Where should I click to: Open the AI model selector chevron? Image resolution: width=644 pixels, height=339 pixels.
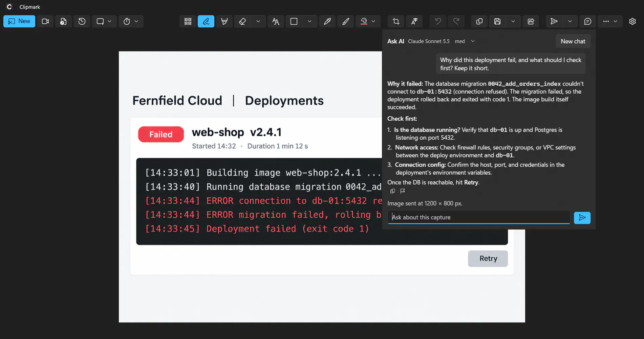point(473,41)
